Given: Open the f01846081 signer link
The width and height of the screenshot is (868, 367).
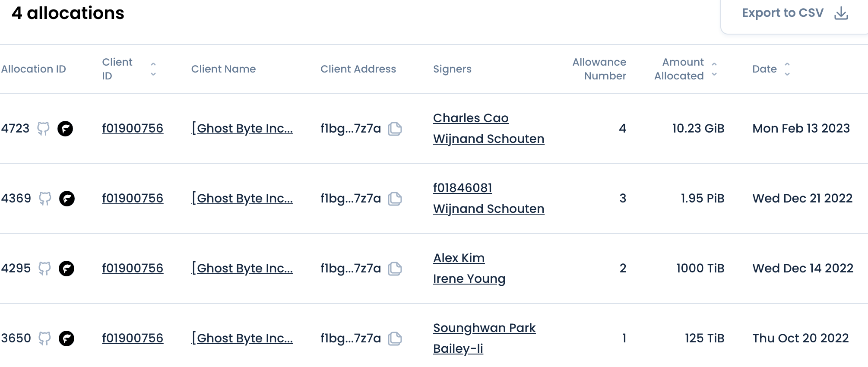Looking at the screenshot, I should pos(463,188).
